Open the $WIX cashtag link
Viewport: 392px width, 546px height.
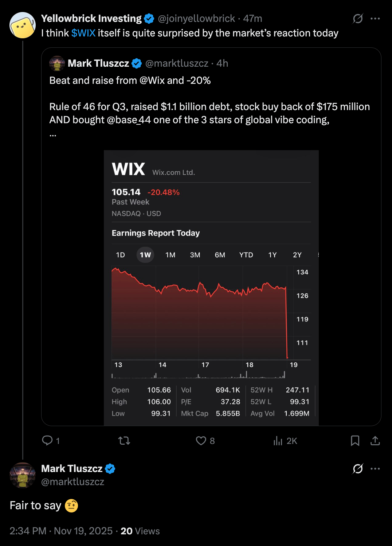pyautogui.click(x=83, y=33)
